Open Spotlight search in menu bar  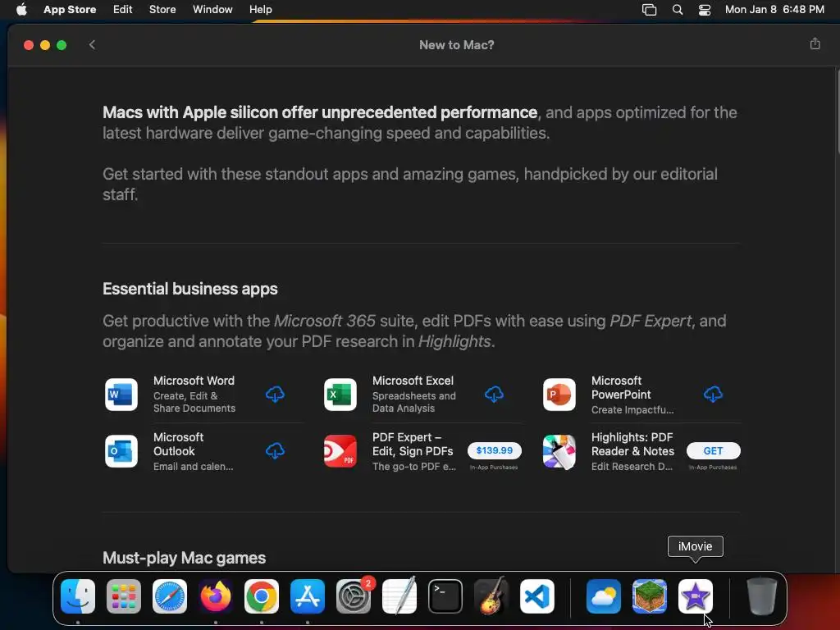pos(677,10)
